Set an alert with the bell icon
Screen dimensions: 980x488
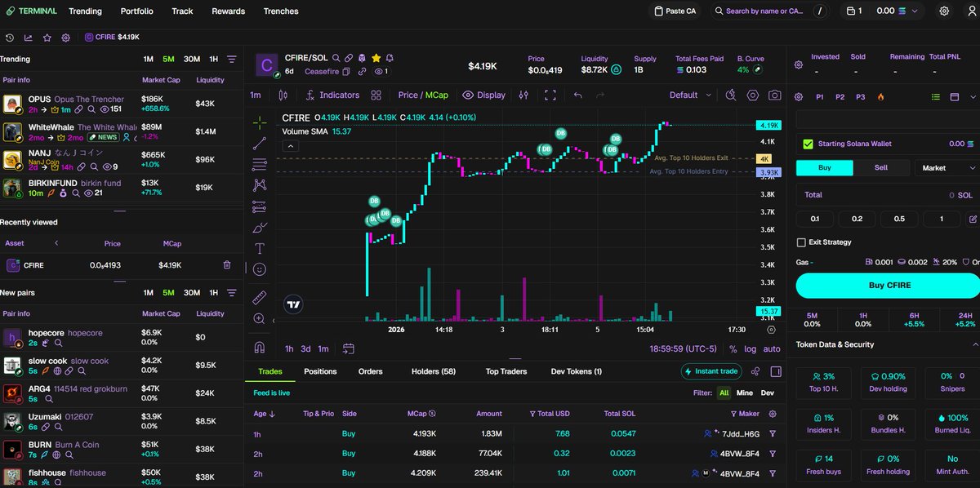(x=390, y=58)
